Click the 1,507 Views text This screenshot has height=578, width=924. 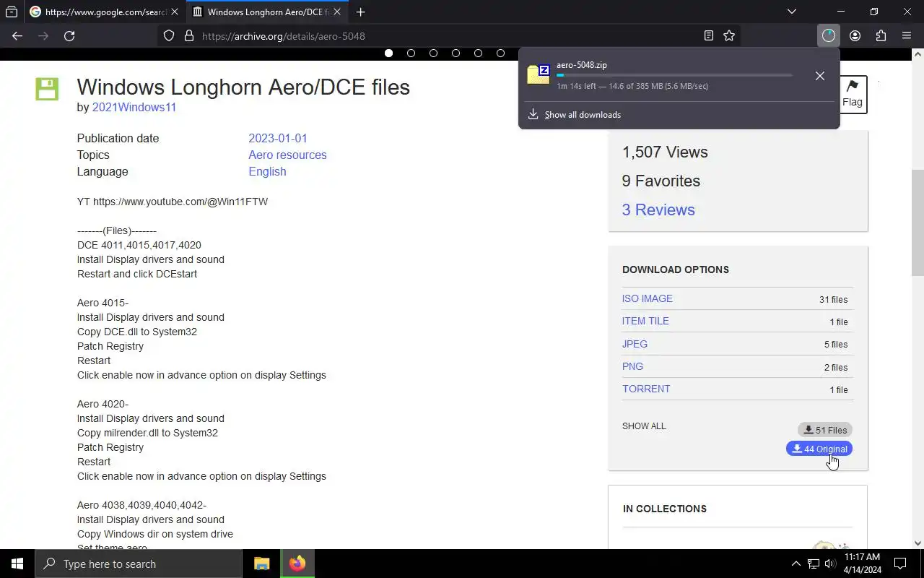[665, 152]
